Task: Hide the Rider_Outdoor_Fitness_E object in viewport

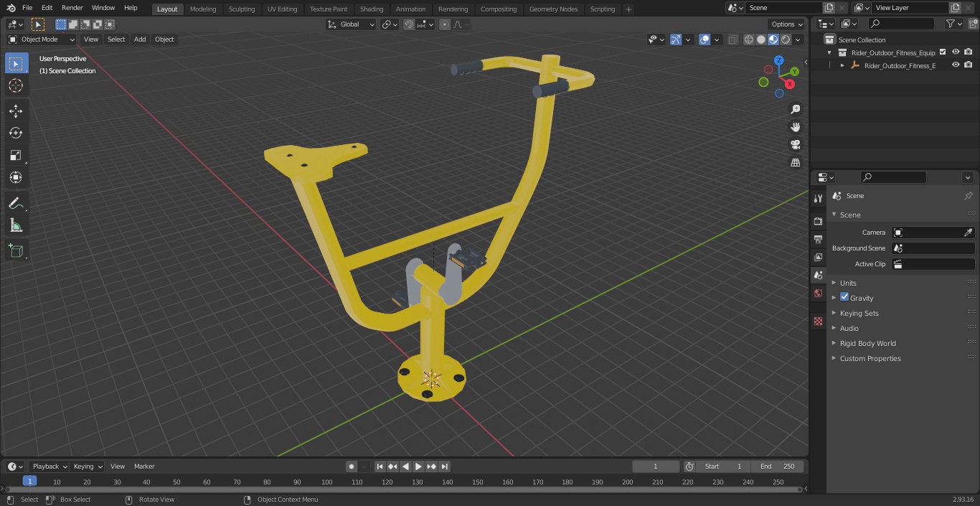Action: tap(956, 65)
